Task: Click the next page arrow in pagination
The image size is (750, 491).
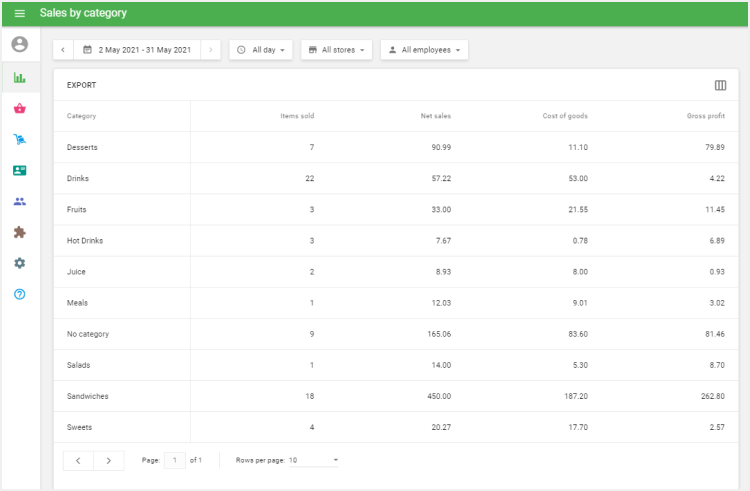Action: 109,460
